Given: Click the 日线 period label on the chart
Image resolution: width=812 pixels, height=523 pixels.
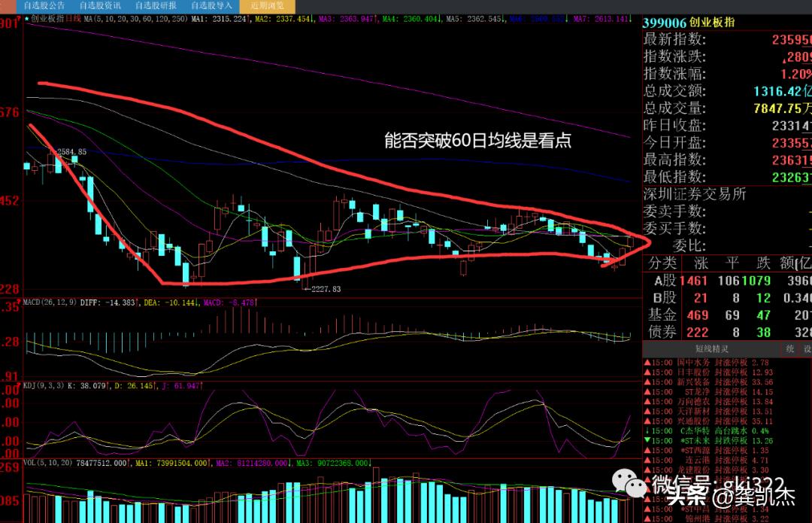Looking at the screenshot, I should coord(73,19).
